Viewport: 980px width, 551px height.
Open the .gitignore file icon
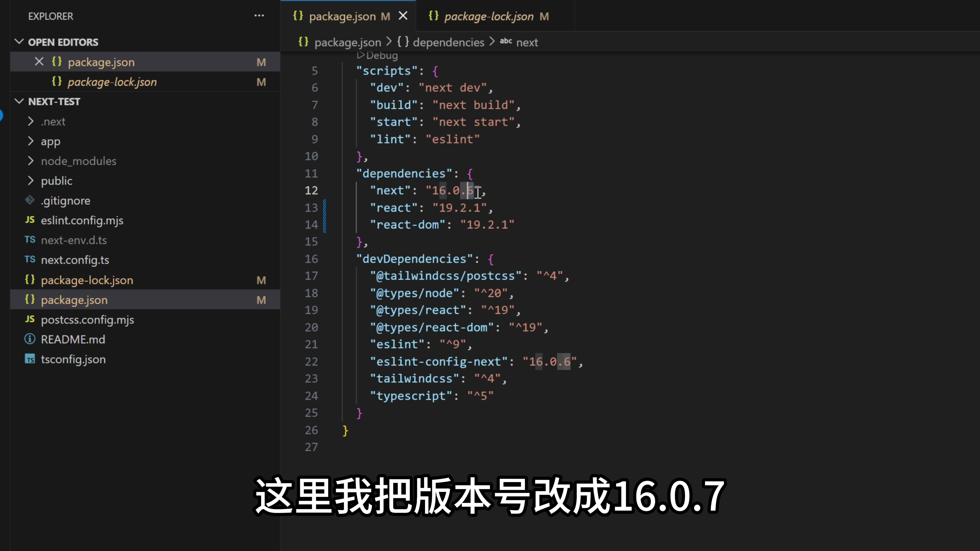(30, 201)
